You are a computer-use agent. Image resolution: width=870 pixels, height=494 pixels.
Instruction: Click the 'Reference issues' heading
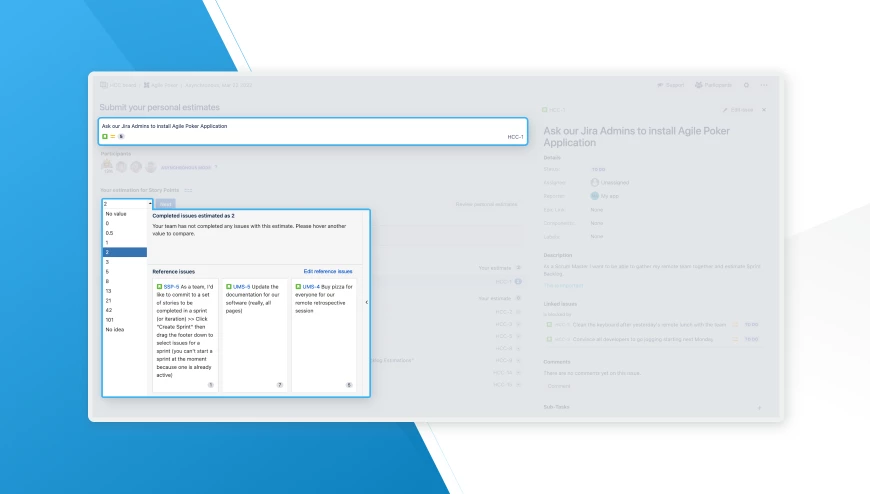tap(174, 271)
